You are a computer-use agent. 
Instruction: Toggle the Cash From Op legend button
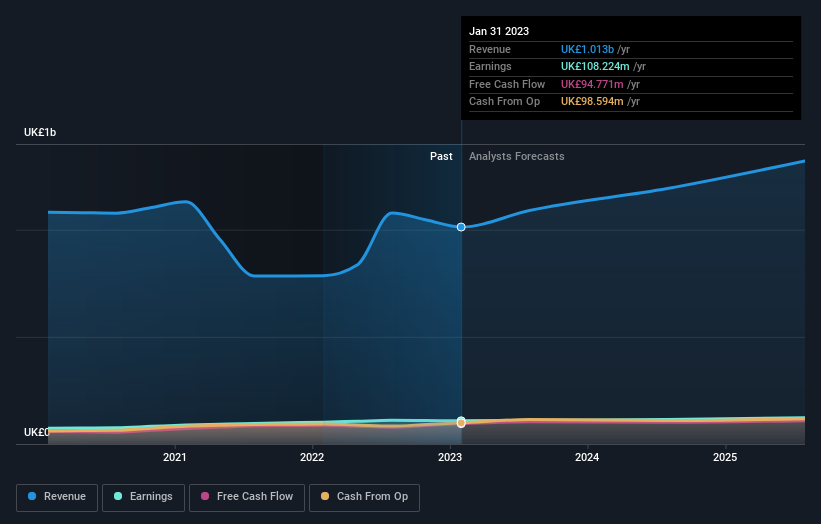click(x=364, y=497)
